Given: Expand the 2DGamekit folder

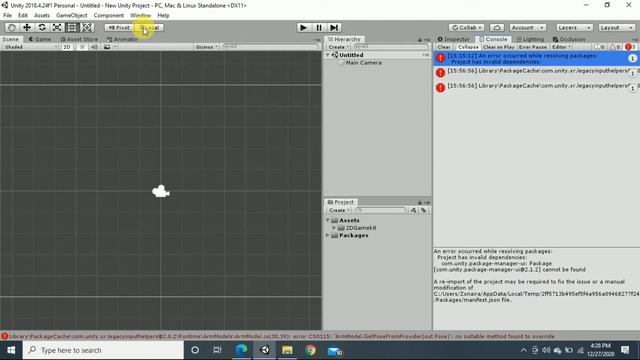Looking at the screenshot, I should [334, 228].
